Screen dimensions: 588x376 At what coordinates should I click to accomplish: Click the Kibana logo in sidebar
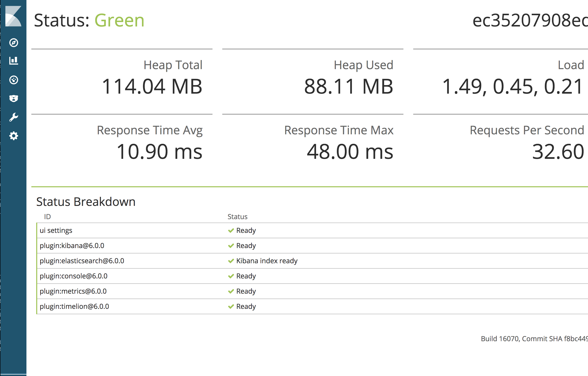pyautogui.click(x=13, y=16)
